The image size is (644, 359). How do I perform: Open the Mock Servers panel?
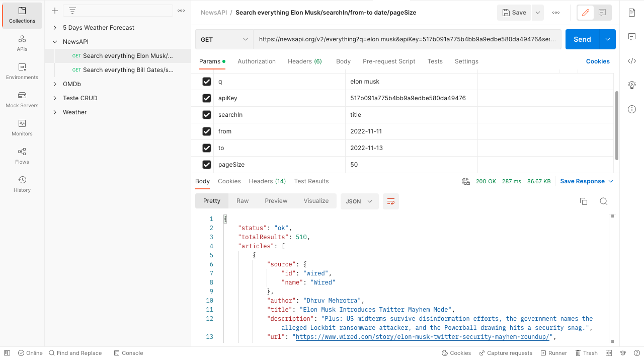tap(22, 100)
